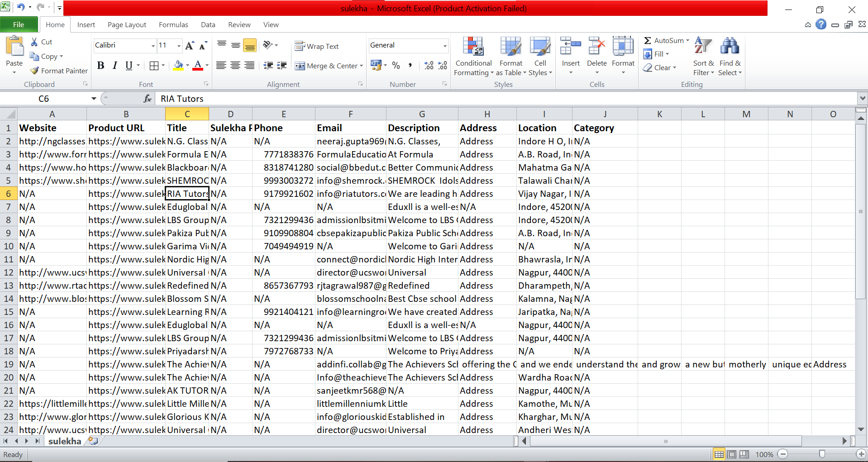Screen dimensions: 868x462
Task: Click the Percent Style icon
Action: click(x=396, y=66)
